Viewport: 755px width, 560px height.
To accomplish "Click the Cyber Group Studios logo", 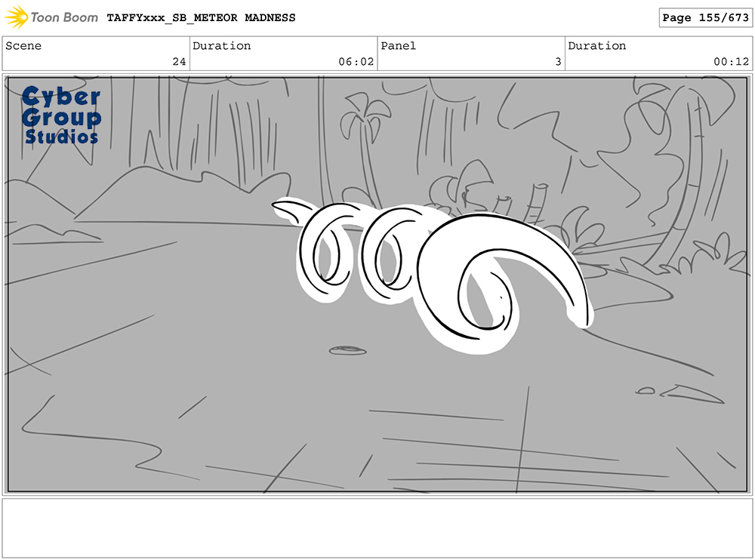I will [61, 115].
